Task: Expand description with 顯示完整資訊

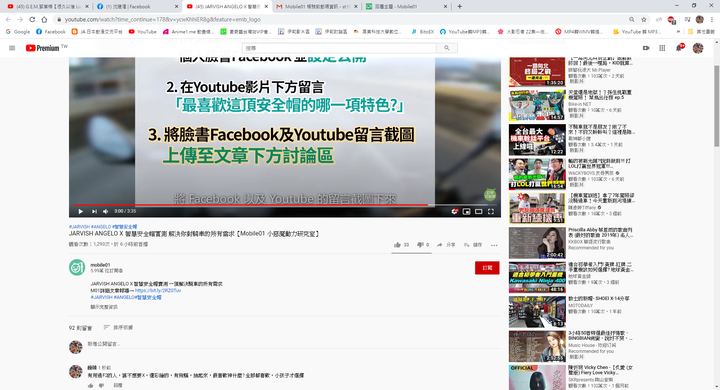Action: point(104,307)
